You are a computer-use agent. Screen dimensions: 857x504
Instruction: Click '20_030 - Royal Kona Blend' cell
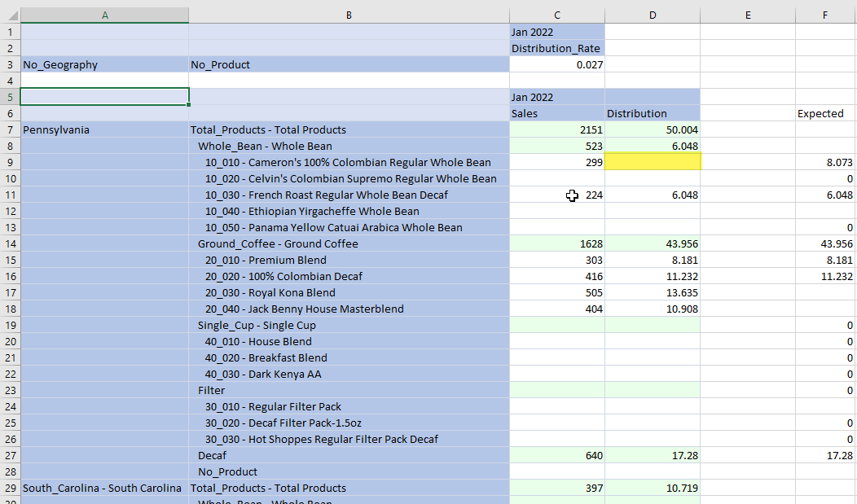(x=349, y=292)
